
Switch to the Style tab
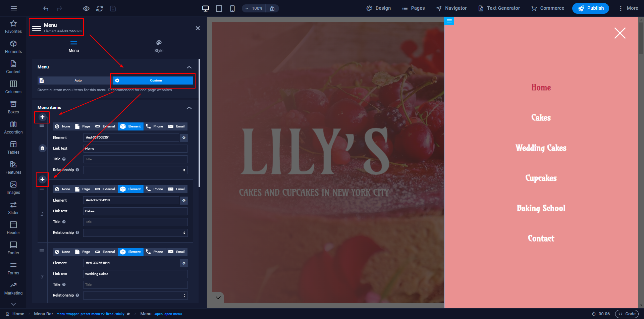pos(159,46)
